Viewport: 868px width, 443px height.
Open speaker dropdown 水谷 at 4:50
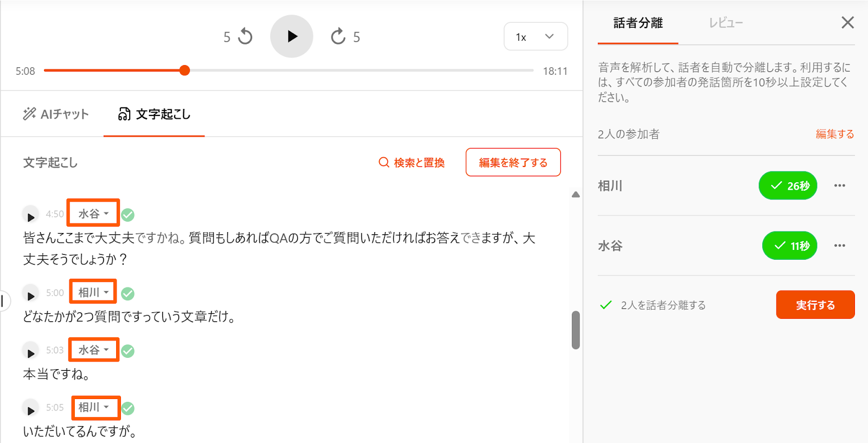coord(93,213)
